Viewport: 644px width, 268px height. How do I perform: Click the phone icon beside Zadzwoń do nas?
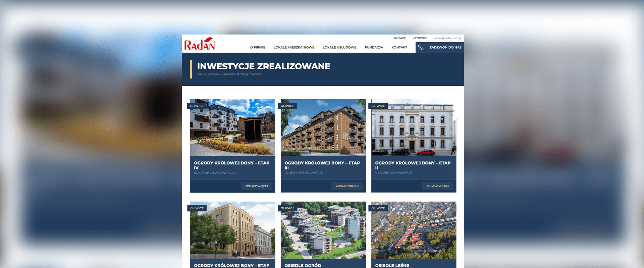(421, 47)
